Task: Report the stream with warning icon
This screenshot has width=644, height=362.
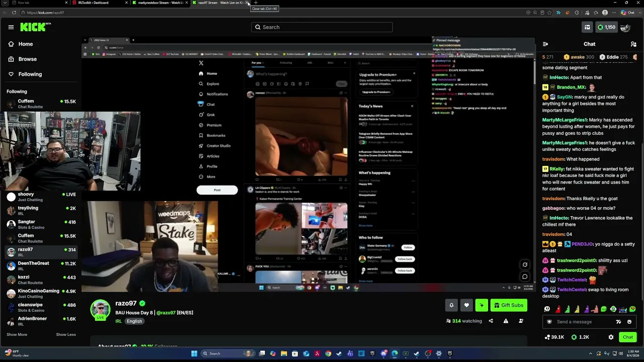Action: click(506, 321)
